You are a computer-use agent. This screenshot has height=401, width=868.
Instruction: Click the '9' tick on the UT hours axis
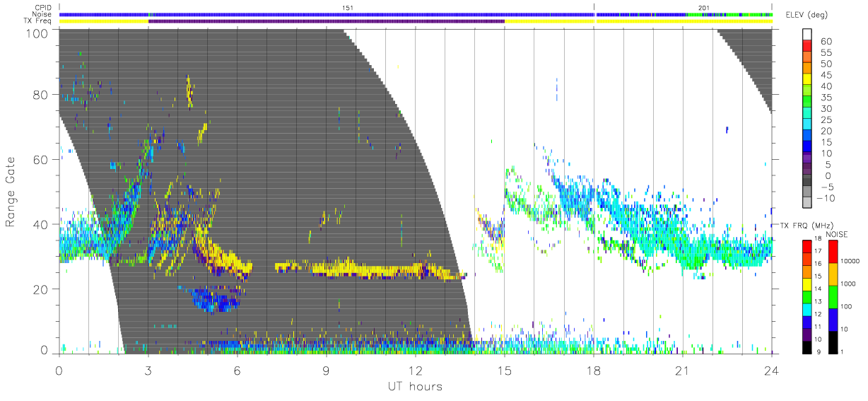[x=326, y=370]
